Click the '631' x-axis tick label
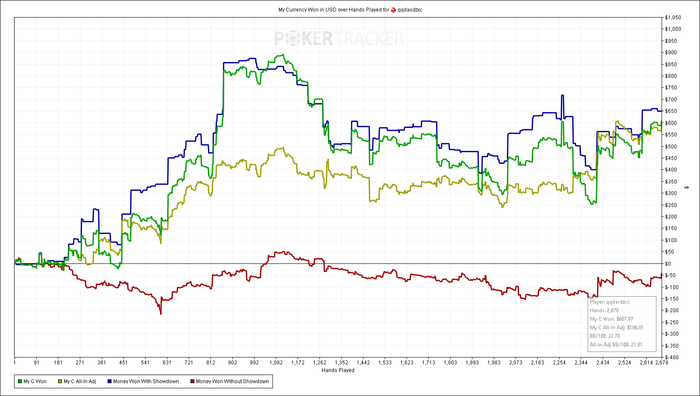The height and width of the screenshot is (396, 700). (167, 363)
